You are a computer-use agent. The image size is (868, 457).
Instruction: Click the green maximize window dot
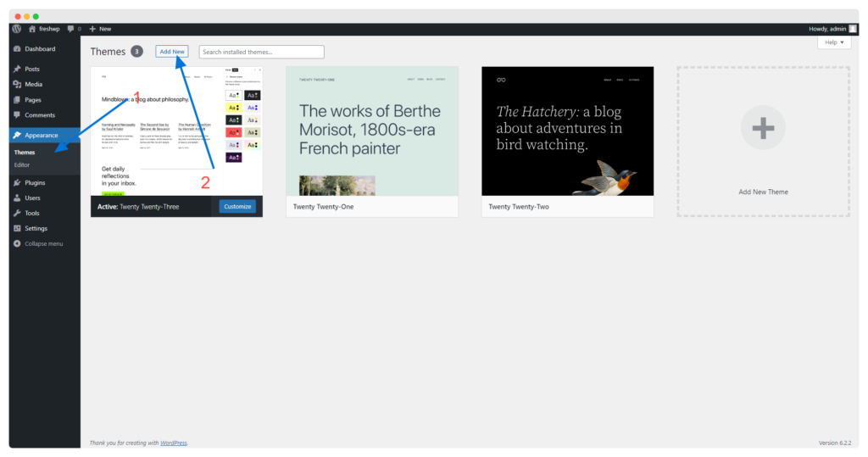pos(36,17)
